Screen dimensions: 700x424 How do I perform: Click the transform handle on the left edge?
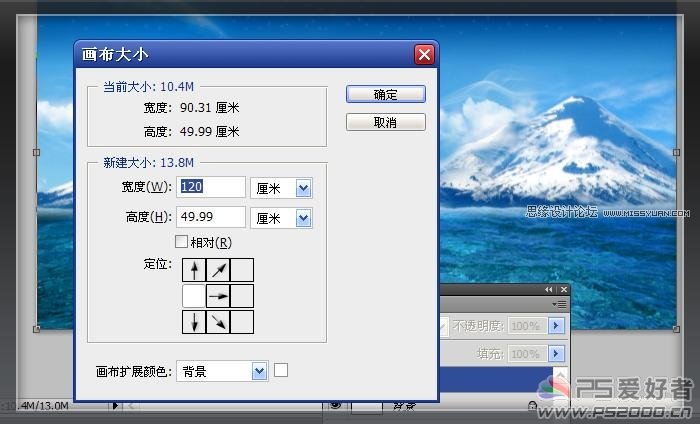37,153
